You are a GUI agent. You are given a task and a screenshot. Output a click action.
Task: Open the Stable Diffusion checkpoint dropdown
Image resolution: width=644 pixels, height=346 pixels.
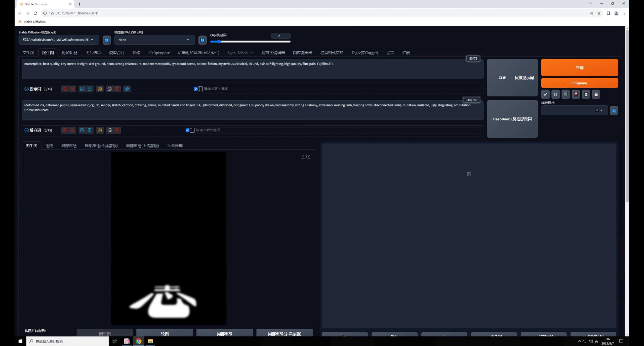coord(58,40)
